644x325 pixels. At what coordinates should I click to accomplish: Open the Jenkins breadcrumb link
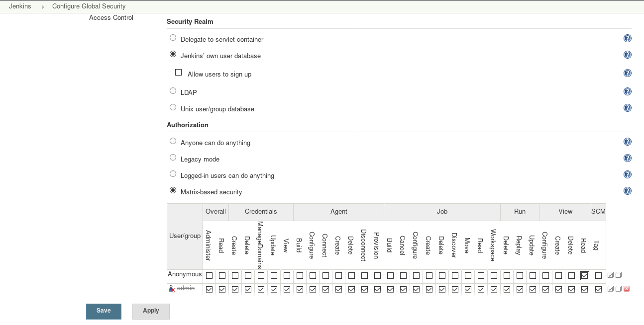click(x=19, y=6)
